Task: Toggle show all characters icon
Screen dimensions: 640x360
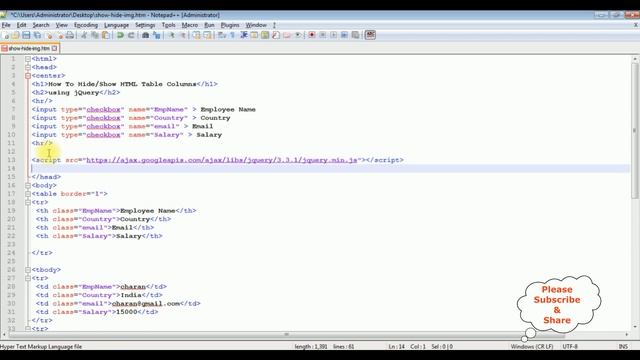Action: (x=233, y=35)
